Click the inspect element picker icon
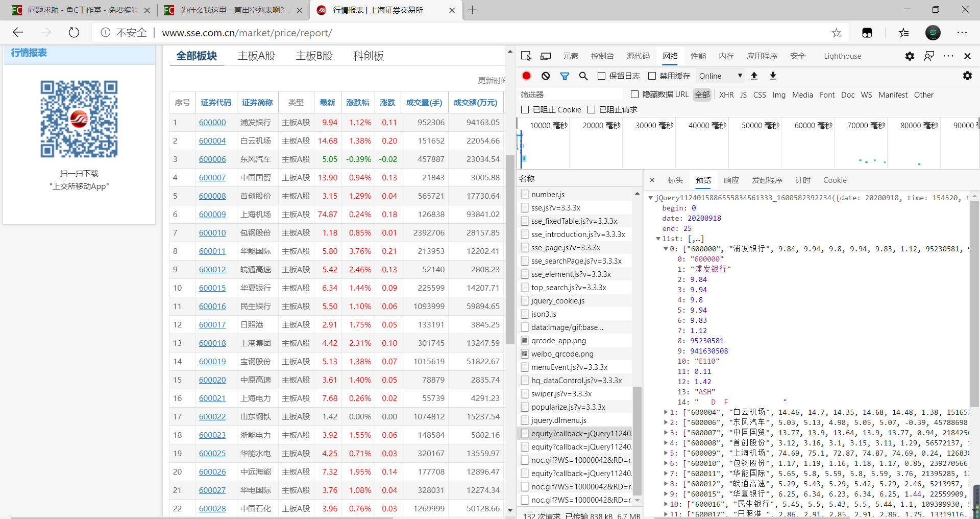 coord(526,56)
